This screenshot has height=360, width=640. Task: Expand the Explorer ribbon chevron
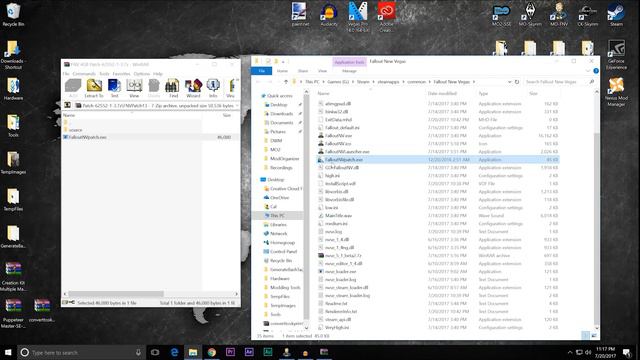tap(588, 71)
